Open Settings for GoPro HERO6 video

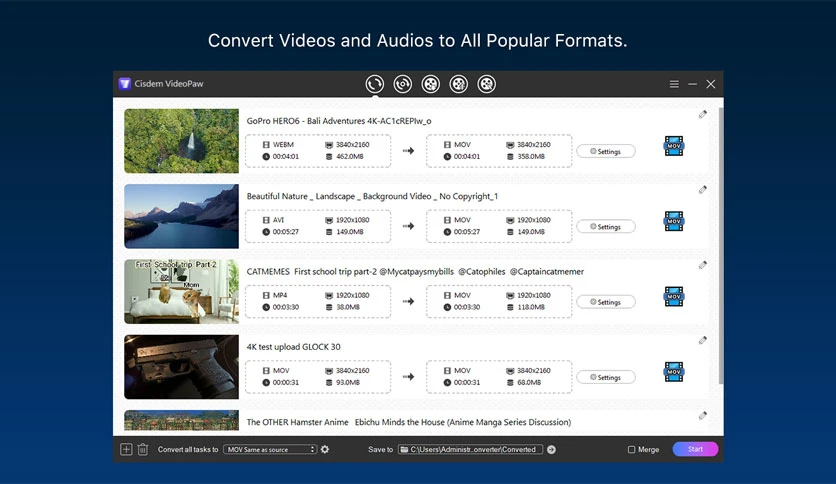(x=606, y=151)
